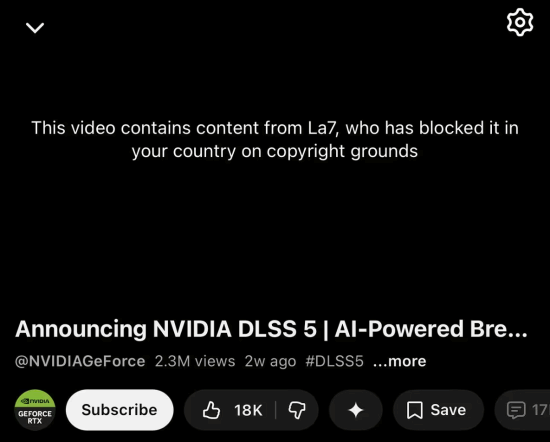Subscribe to the NVIDIA GeForce channel

[120, 410]
